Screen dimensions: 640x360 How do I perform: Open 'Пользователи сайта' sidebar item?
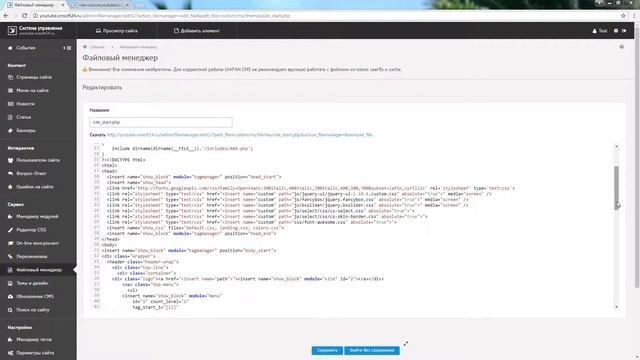click(x=38, y=160)
